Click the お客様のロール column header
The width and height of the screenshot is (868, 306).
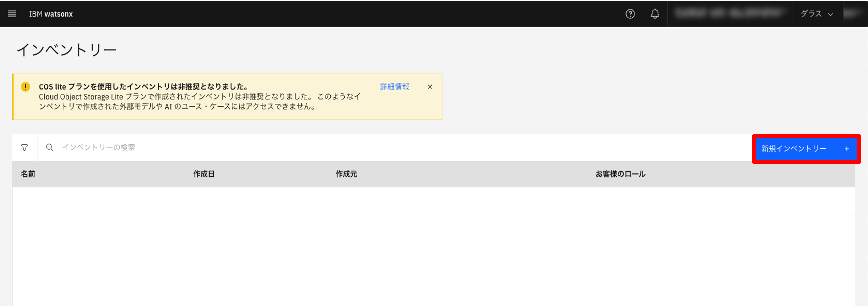coord(620,174)
